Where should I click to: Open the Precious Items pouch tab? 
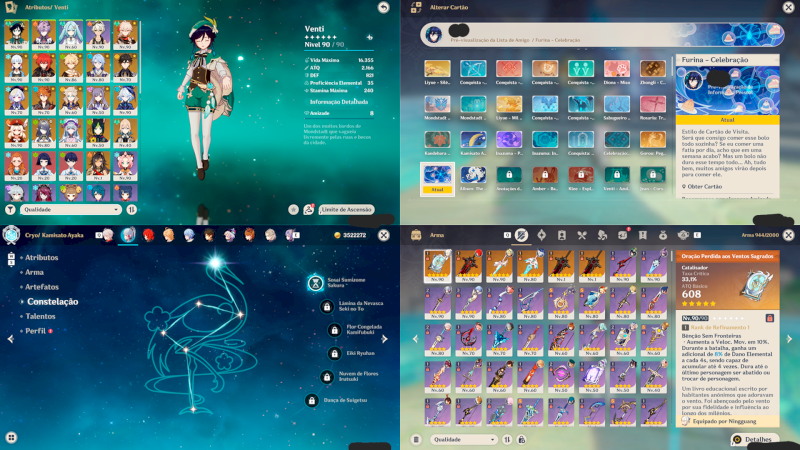click(x=663, y=235)
